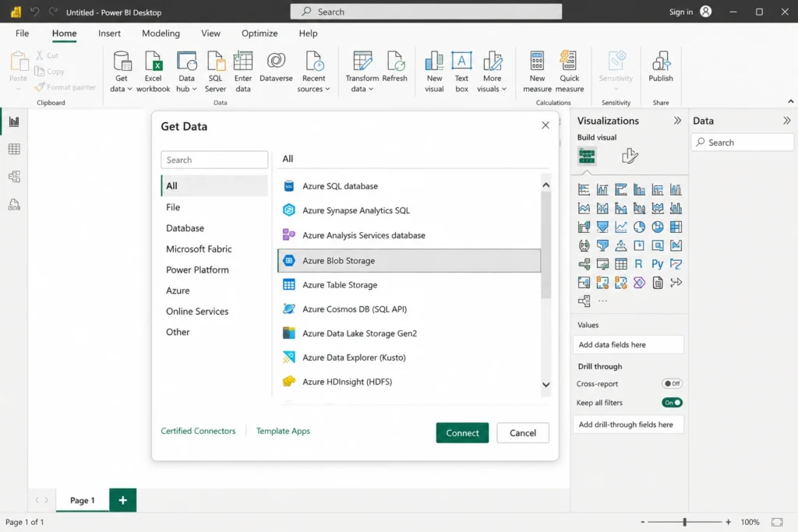The height and width of the screenshot is (532, 798).
Task: Click zoom out minus button
Action: (642, 522)
